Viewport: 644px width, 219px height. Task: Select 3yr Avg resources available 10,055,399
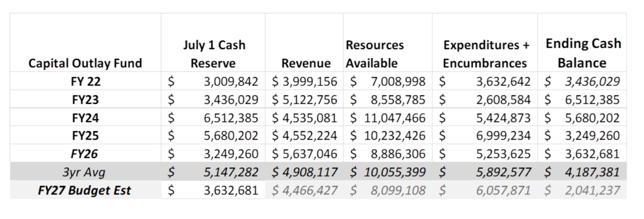click(x=395, y=172)
